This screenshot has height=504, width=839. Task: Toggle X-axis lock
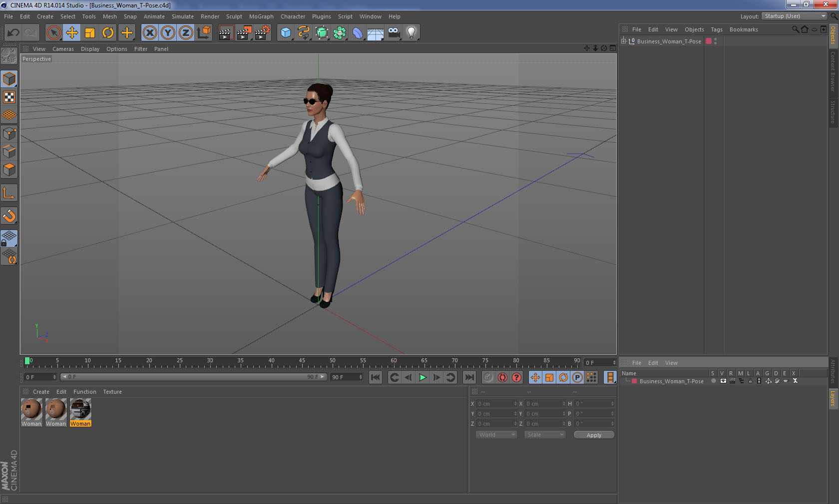pos(149,33)
